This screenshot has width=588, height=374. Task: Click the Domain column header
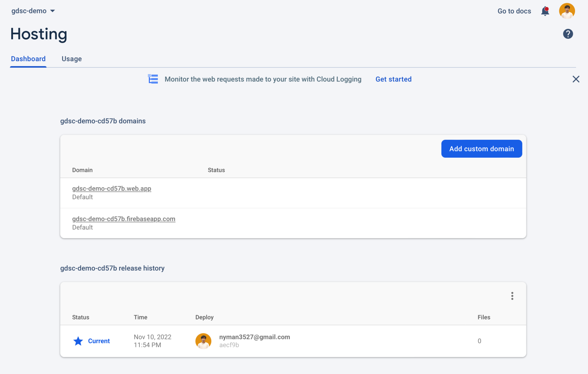[x=82, y=170]
